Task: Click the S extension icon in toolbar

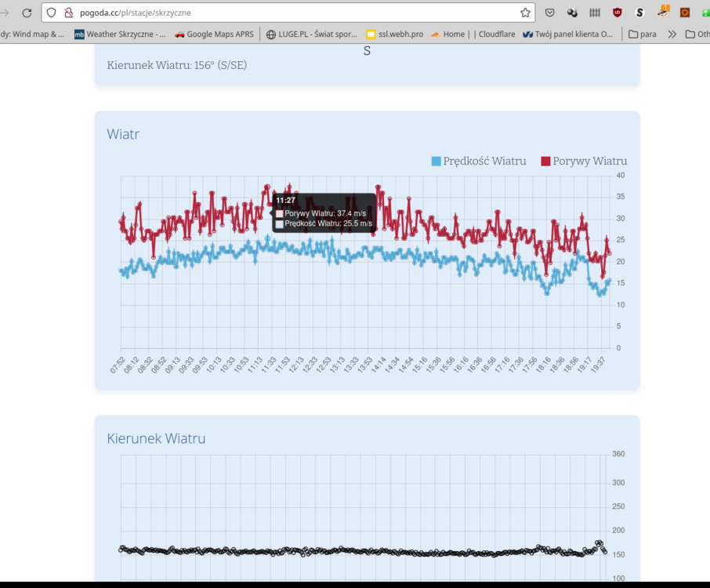Action: [x=639, y=13]
